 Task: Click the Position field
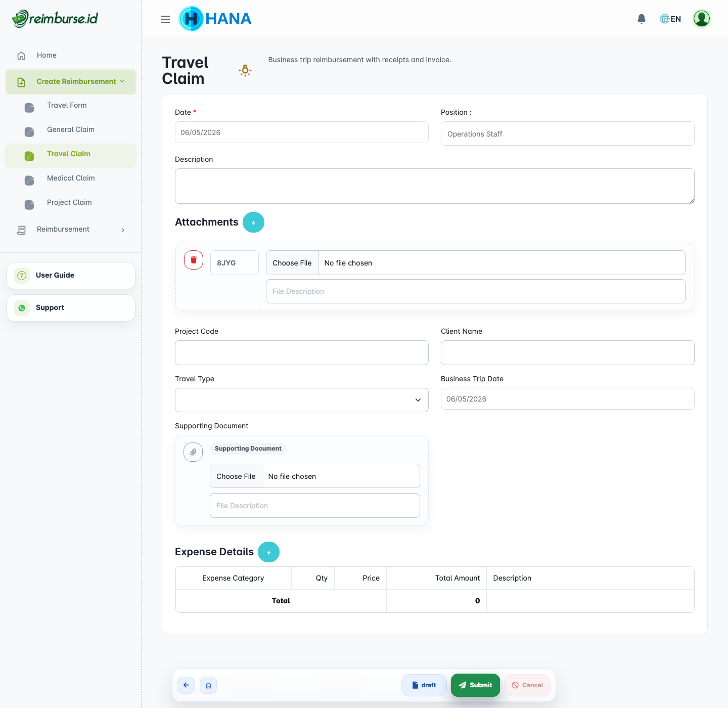point(568,134)
